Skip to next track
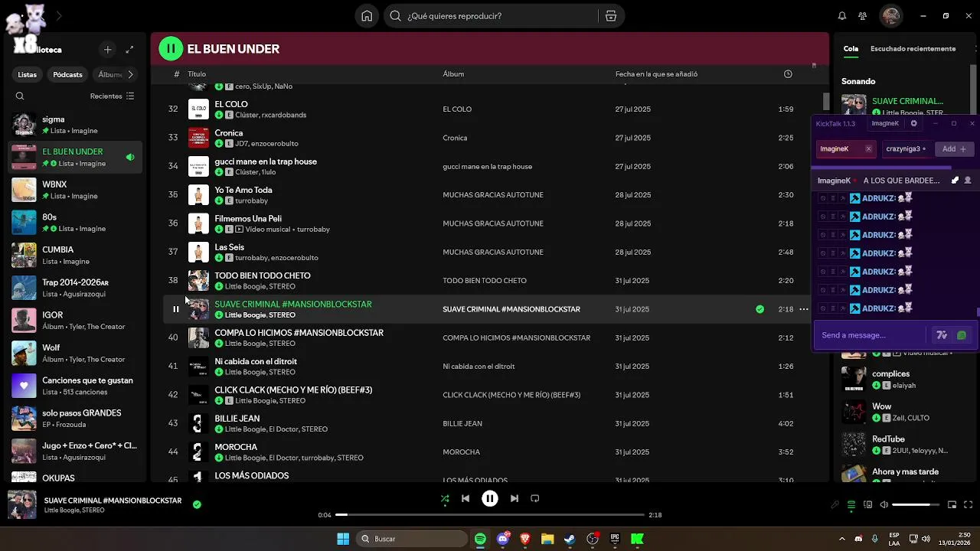Screen dimensions: 980x551 pyautogui.click(x=514, y=498)
